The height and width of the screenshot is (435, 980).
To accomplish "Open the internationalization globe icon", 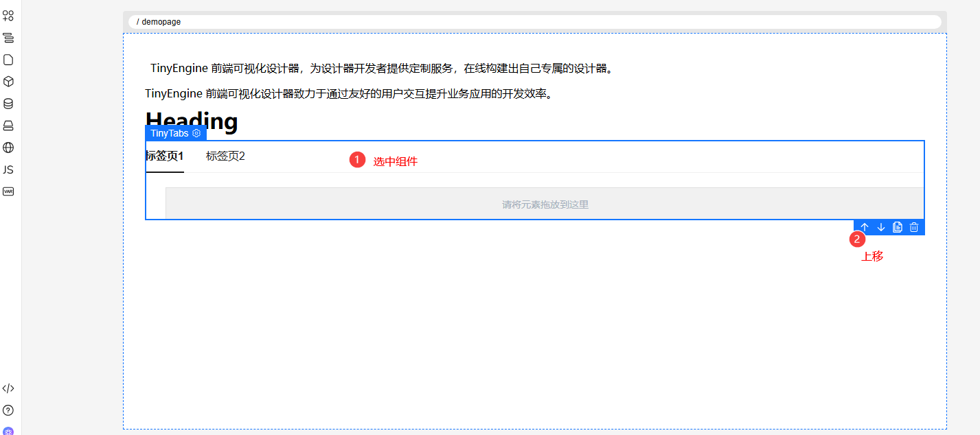I will 8,148.
